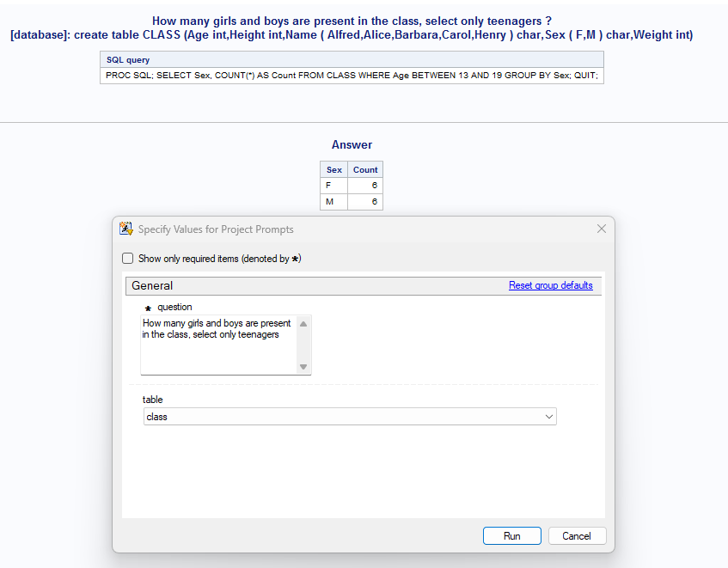Enable the Show only required items checkbox
The image size is (728, 568).
tap(127, 258)
